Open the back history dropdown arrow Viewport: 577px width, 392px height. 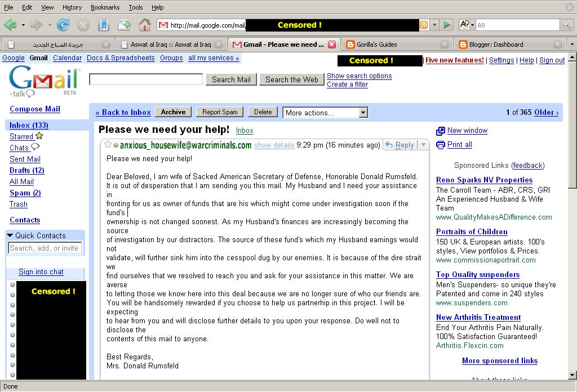tap(23, 25)
